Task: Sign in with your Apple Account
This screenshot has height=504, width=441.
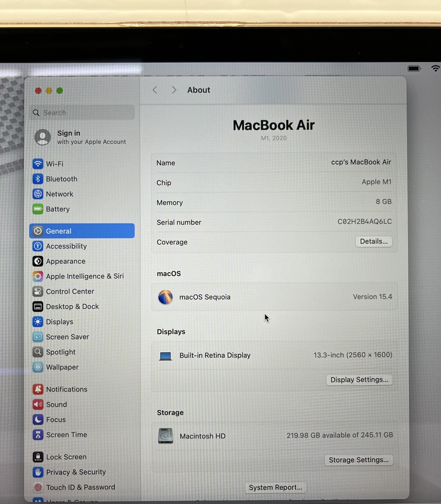Action: [81, 137]
